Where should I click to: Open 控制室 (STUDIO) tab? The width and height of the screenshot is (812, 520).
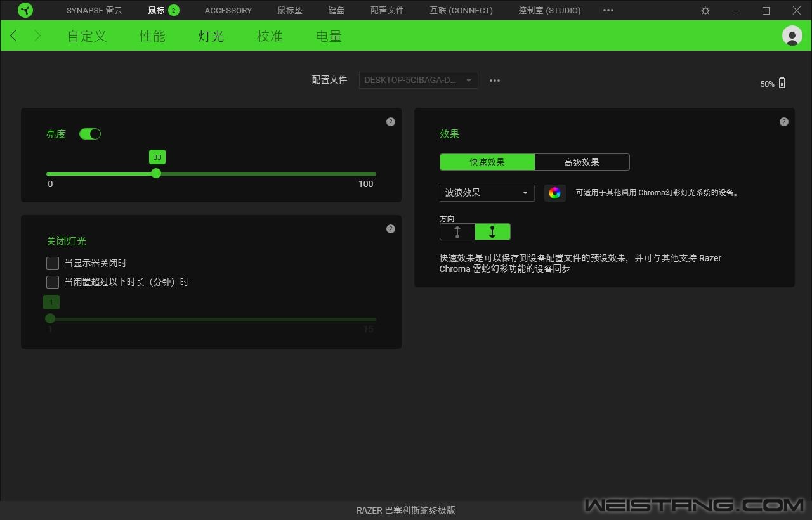(x=549, y=10)
